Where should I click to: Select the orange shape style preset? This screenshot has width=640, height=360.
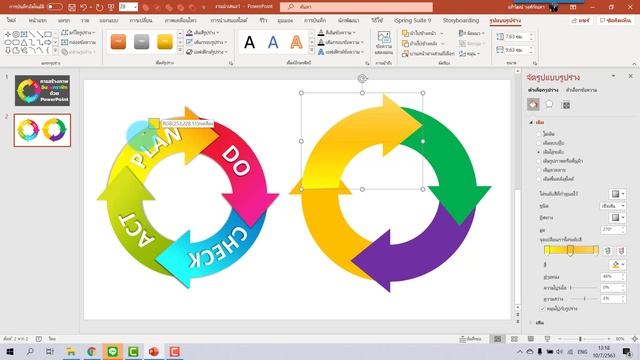point(118,42)
